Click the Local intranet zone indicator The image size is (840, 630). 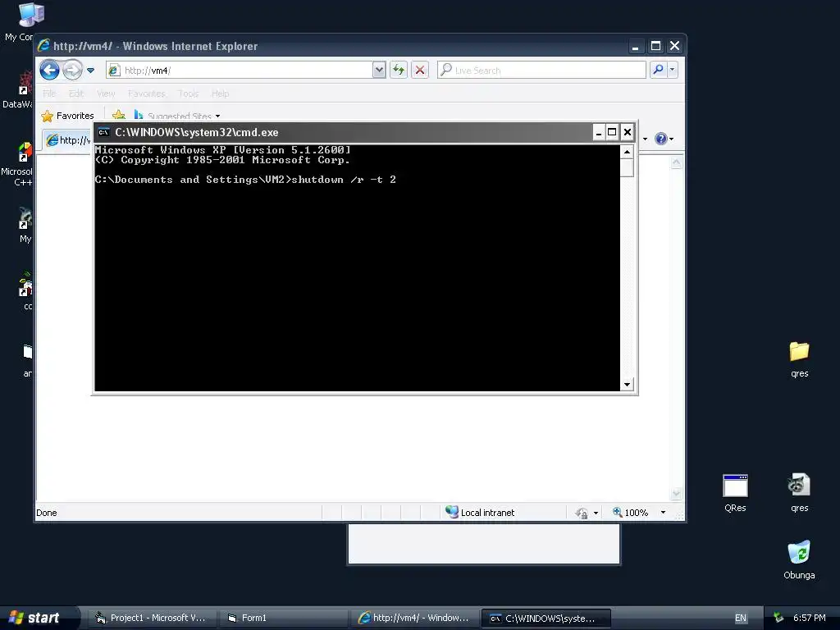480,513
